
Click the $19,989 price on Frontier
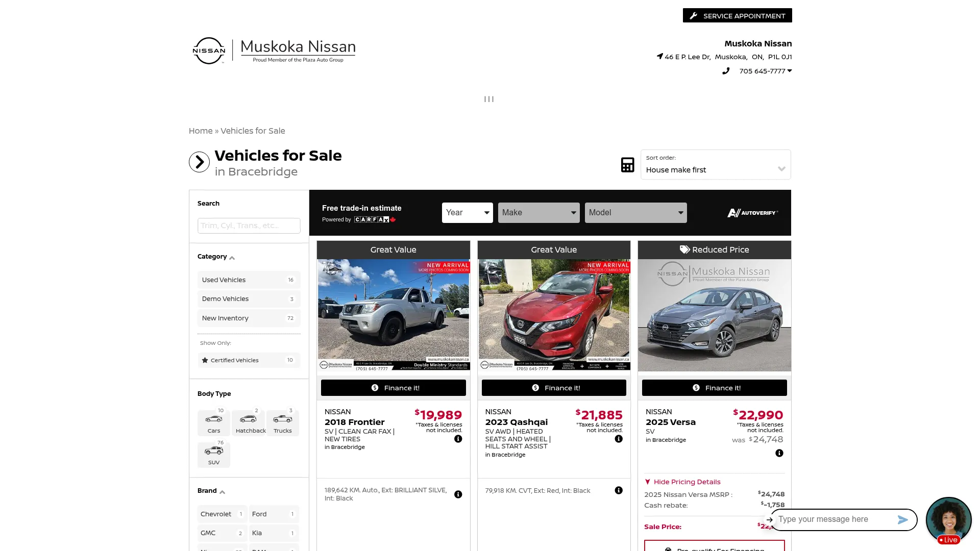pyautogui.click(x=438, y=415)
